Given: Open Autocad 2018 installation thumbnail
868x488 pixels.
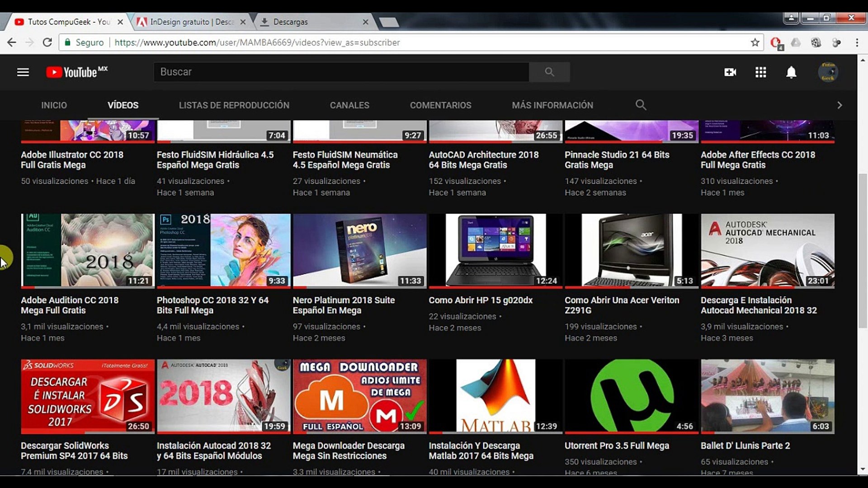Looking at the screenshot, I should [224, 396].
